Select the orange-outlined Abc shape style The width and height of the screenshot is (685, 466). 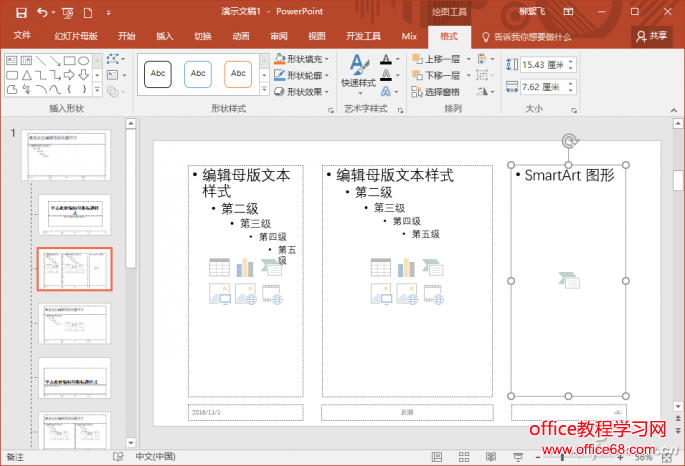coord(238,73)
